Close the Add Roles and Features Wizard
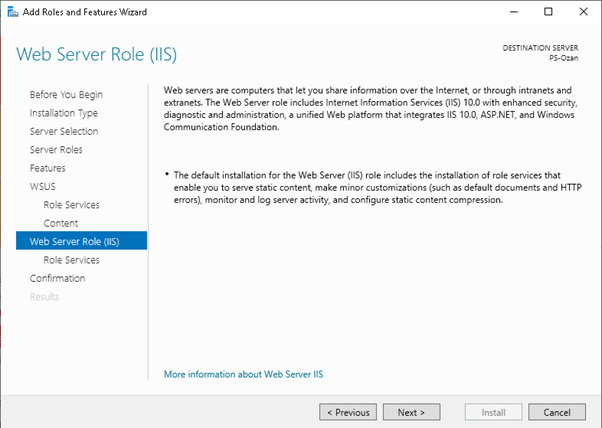This screenshot has height=428, width=602. [583, 11]
